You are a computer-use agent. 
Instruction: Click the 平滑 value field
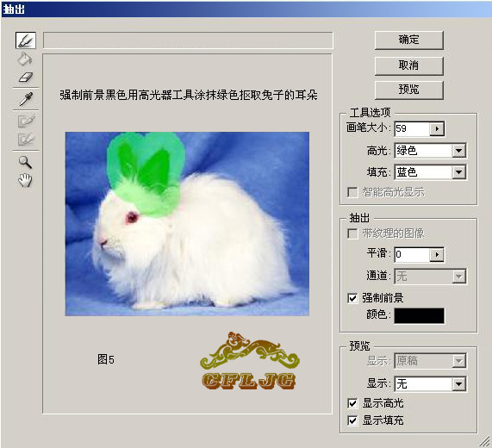tap(412, 254)
